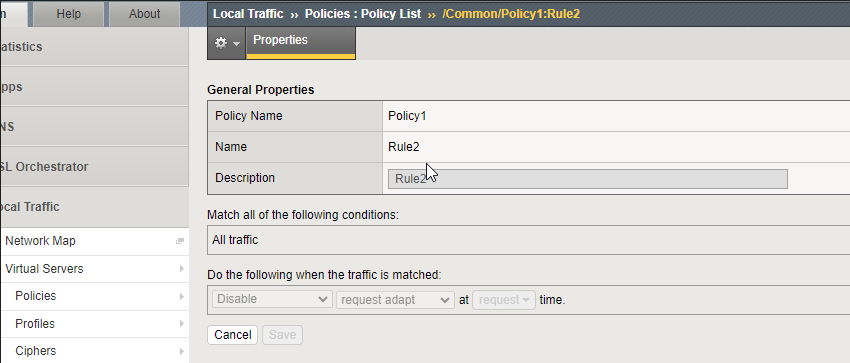This screenshot has width=850, height=363.
Task: Open the Help tab
Action: tap(68, 14)
